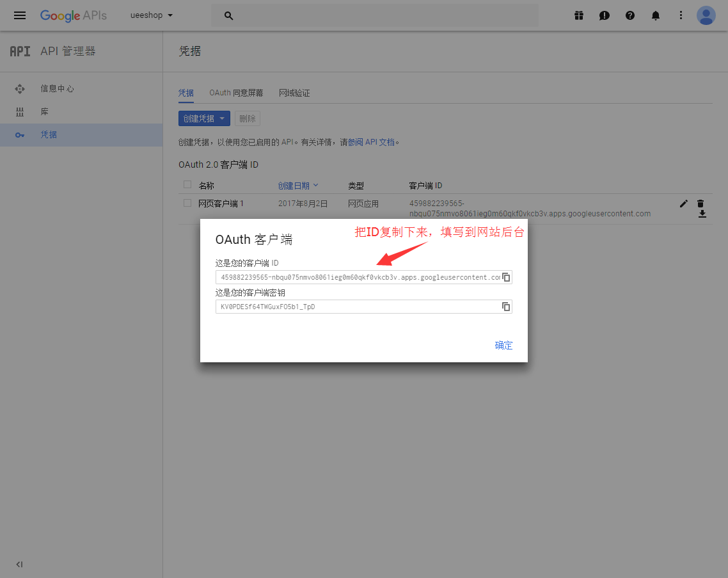Sort by 创建日期 column header
The image size is (728, 578).
coord(298,186)
